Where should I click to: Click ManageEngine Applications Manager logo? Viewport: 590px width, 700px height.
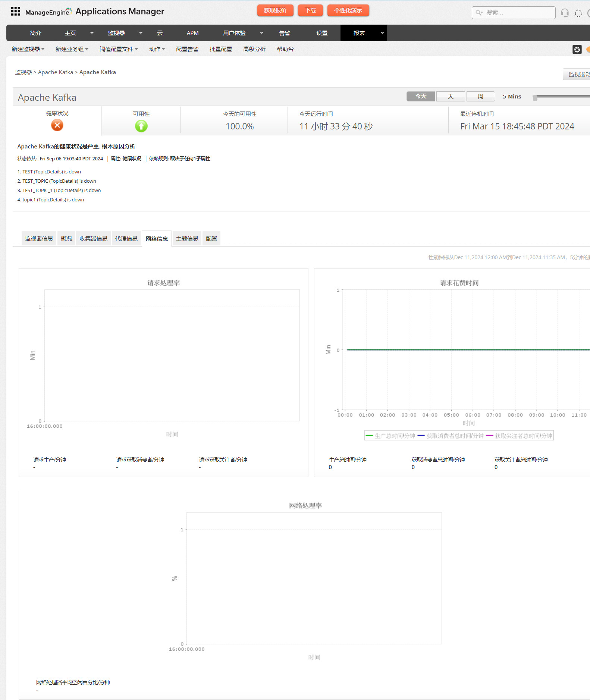tap(95, 12)
